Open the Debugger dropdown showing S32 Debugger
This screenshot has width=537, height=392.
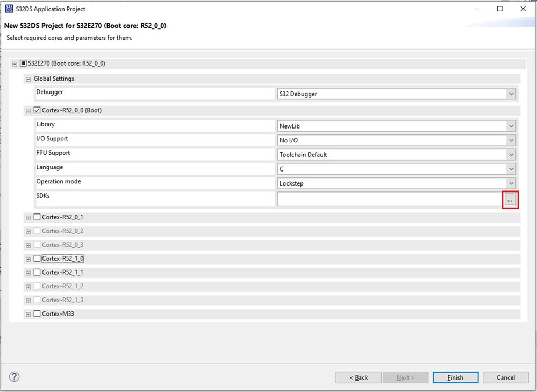pos(397,94)
